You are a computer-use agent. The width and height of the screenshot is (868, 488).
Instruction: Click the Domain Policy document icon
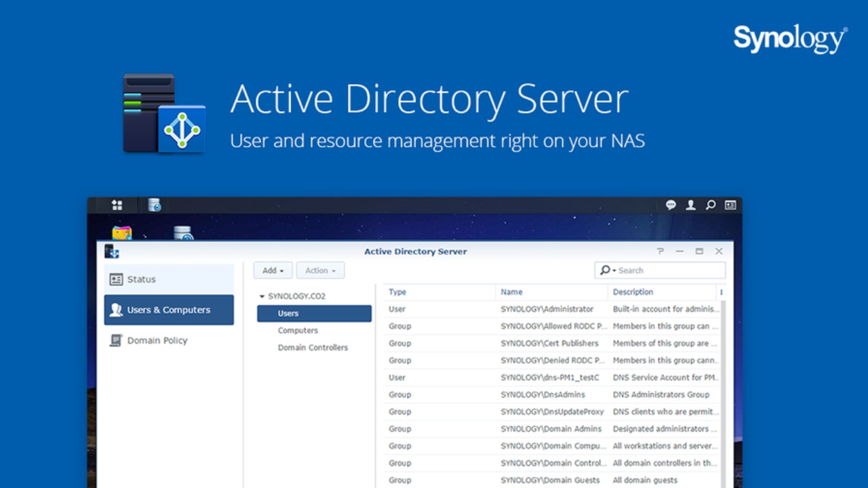116,340
